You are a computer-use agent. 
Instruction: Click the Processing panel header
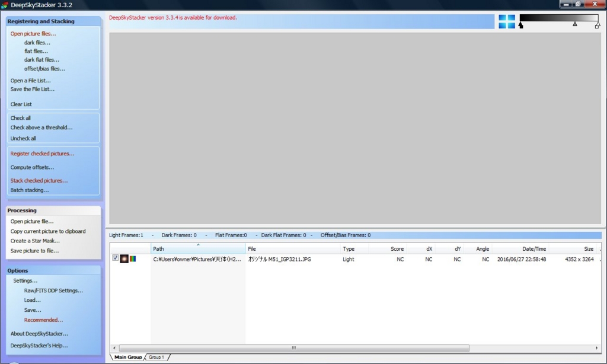[x=53, y=210]
